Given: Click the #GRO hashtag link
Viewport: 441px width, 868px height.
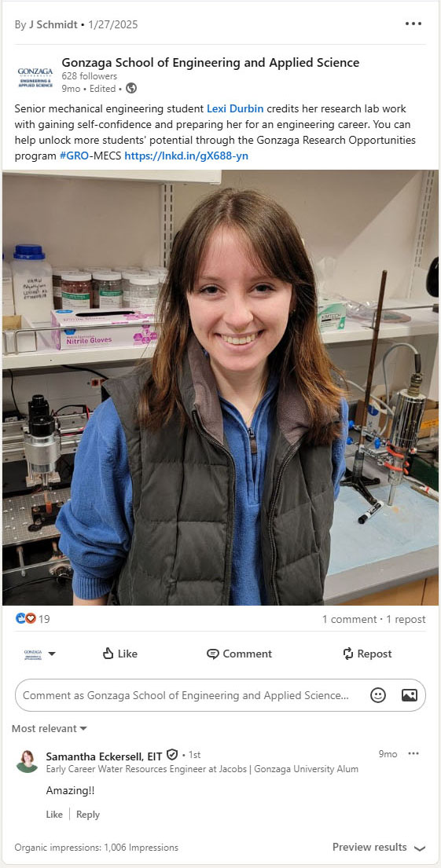Looking at the screenshot, I should point(74,156).
